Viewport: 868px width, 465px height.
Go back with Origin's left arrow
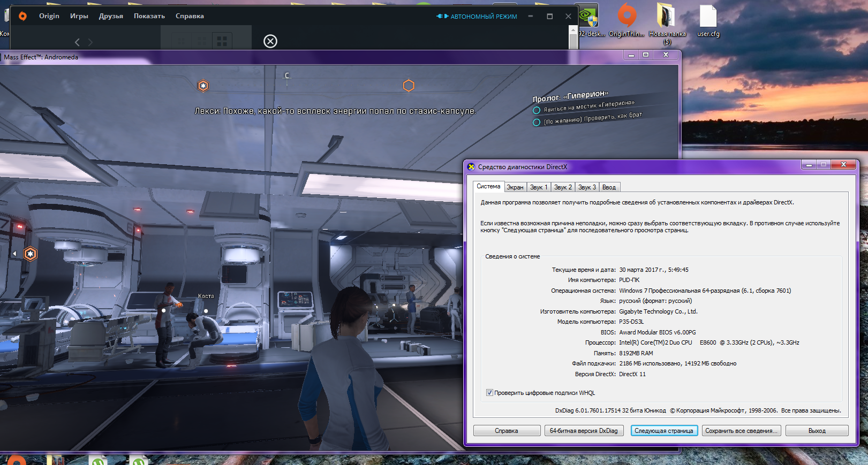click(77, 42)
